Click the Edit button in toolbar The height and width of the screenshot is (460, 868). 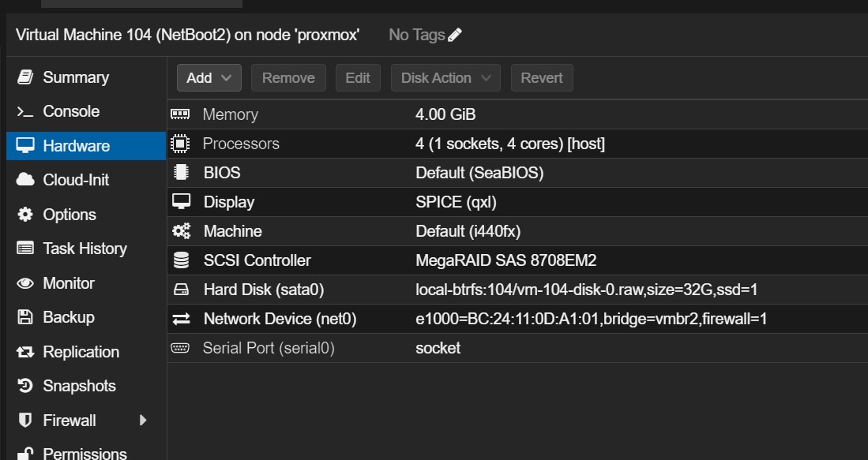(x=358, y=78)
